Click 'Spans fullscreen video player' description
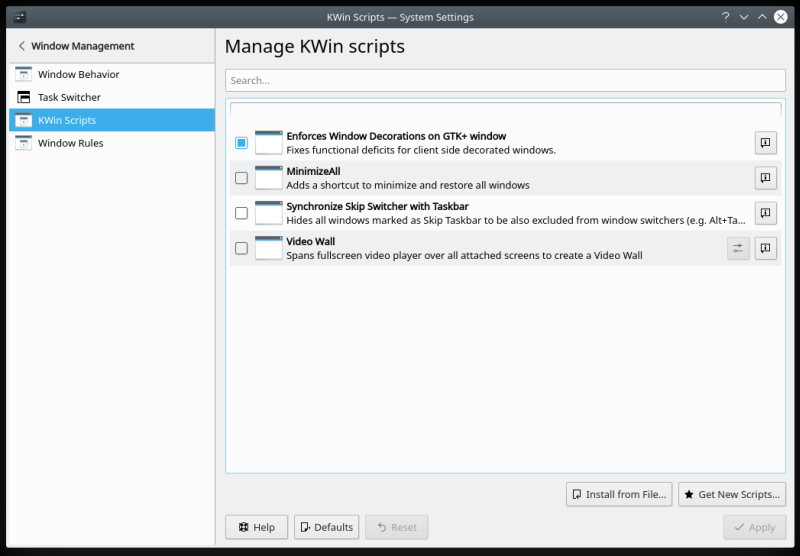The height and width of the screenshot is (556, 800). (464, 256)
